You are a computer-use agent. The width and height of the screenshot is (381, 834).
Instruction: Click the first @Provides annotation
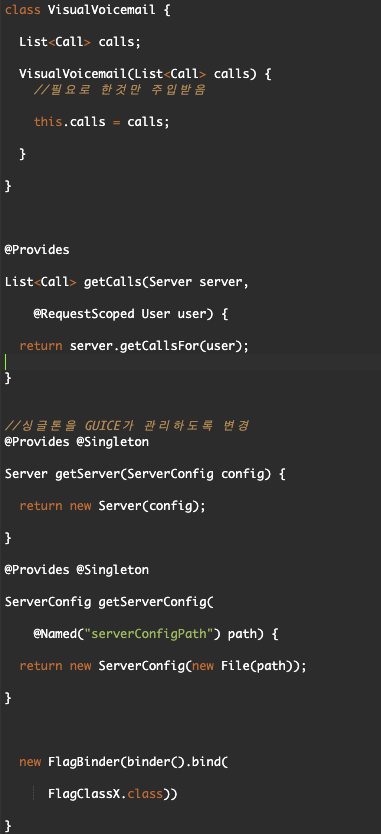pyautogui.click(x=37, y=250)
